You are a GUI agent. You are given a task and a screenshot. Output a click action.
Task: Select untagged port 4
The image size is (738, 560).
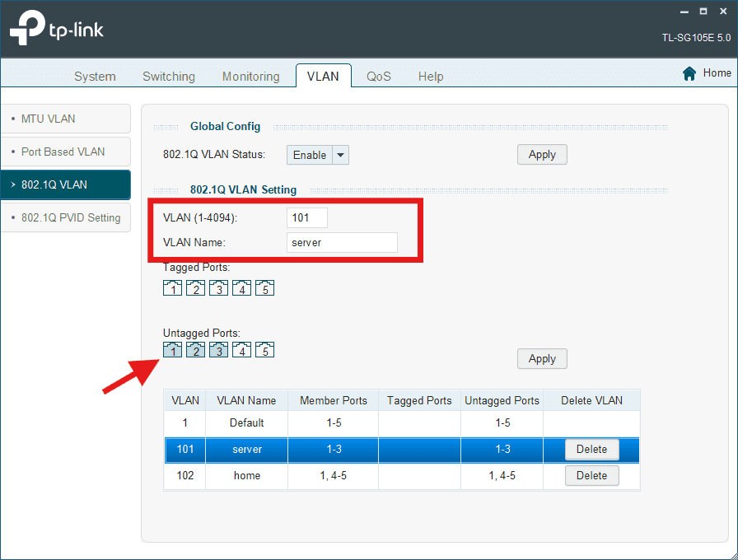click(241, 349)
